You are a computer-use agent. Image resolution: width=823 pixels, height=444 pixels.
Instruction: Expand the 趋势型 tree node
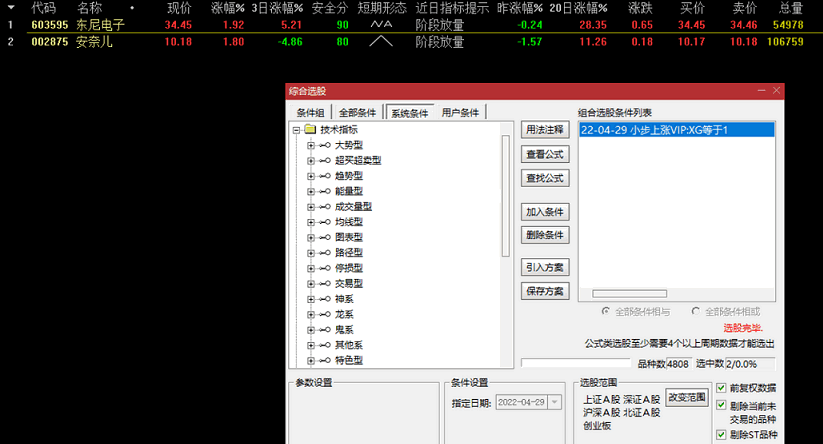coord(311,176)
